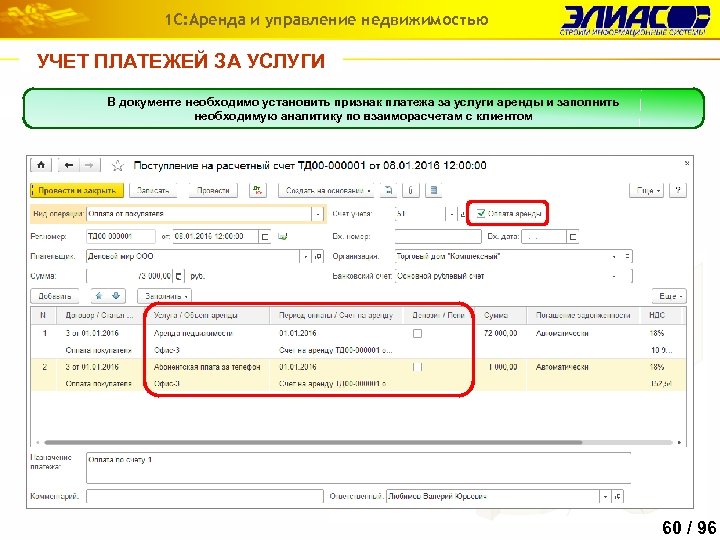The width and height of the screenshot is (720, 540).
Task: Click green icon beside document date
Action: click(x=282, y=236)
